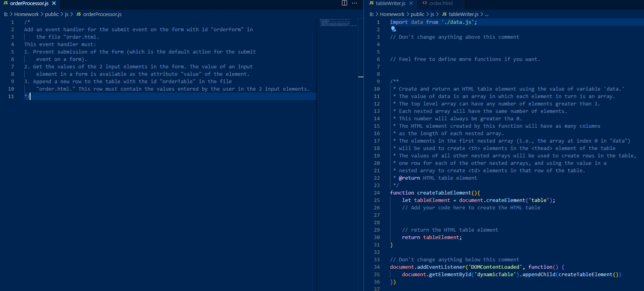The image size is (644, 291).
Task: Click the '1. Prevent submission' comment line
Action: pos(140,52)
